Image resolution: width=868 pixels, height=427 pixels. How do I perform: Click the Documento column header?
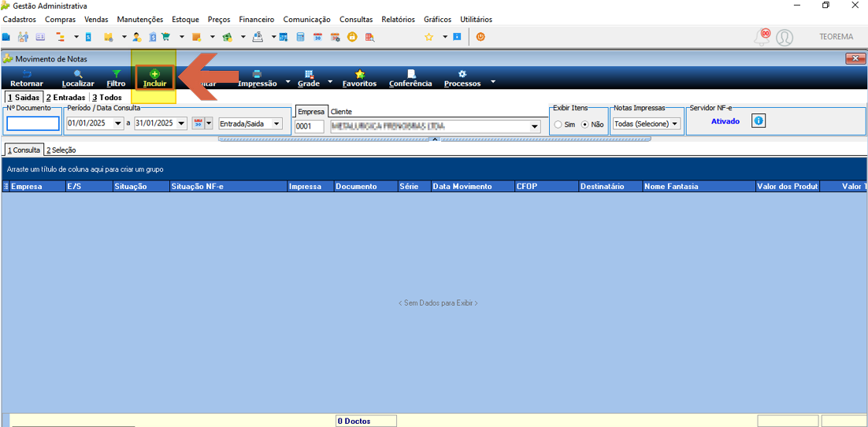[x=366, y=187]
